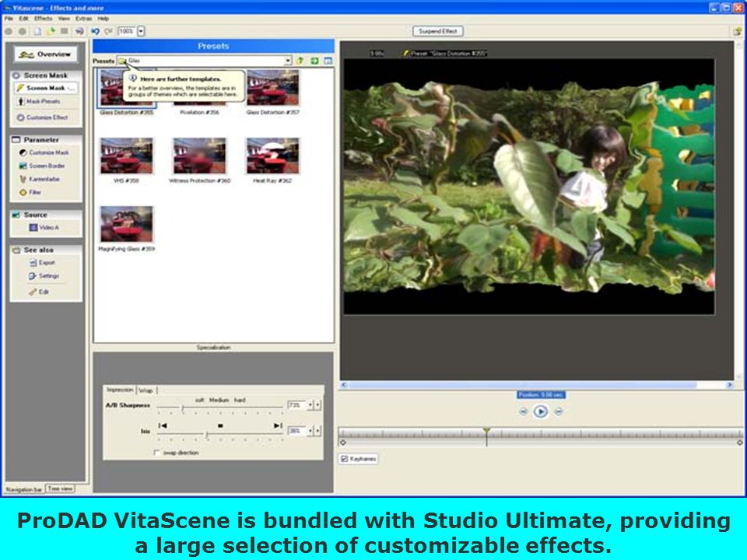Click the A/B Sharpness percentage field
Image resolution: width=747 pixels, height=560 pixels.
tap(296, 405)
